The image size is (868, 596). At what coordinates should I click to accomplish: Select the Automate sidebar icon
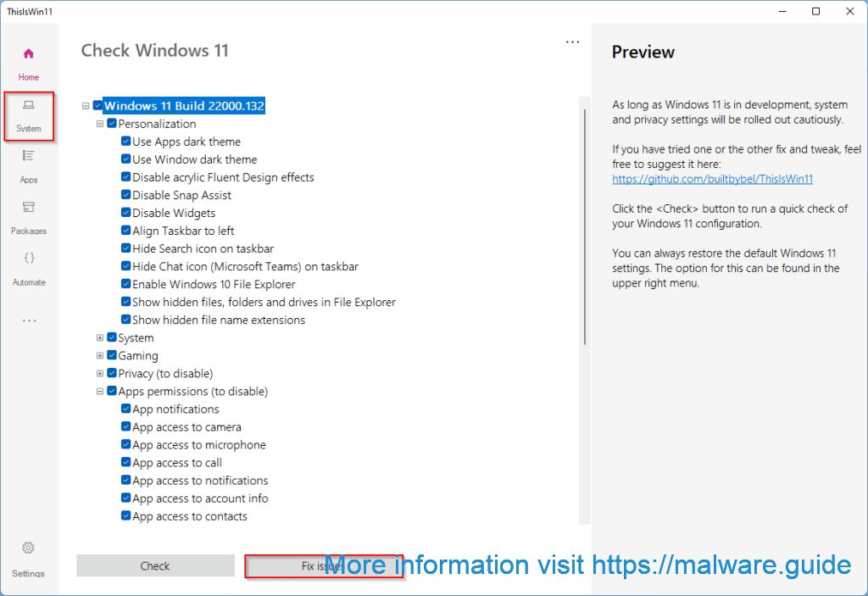pos(29,267)
